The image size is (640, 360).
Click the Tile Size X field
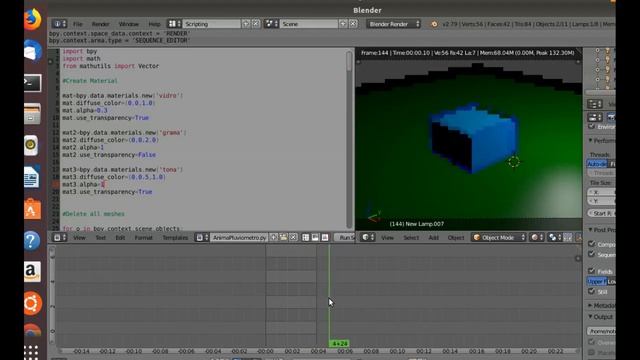tap(602, 192)
